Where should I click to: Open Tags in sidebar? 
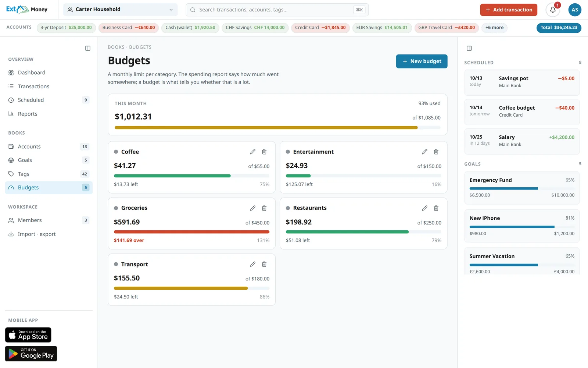pyautogui.click(x=49, y=174)
